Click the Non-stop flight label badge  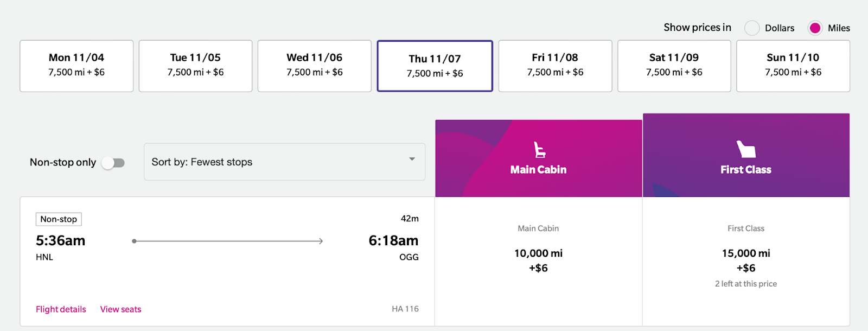pos(59,219)
